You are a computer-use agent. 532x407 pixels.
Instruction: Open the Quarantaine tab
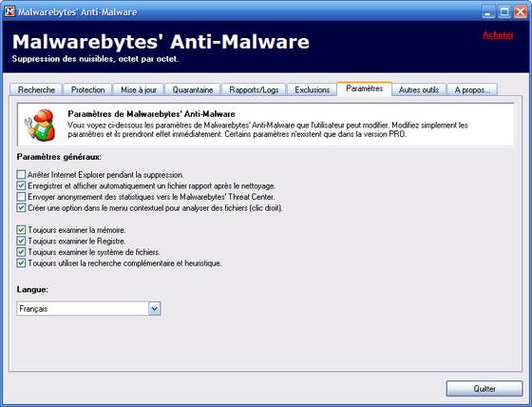(x=193, y=89)
